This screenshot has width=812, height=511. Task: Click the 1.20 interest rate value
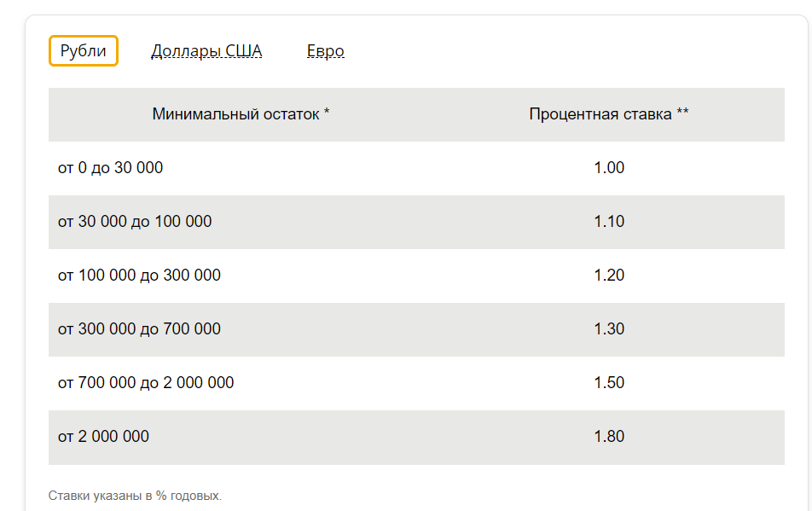(609, 276)
